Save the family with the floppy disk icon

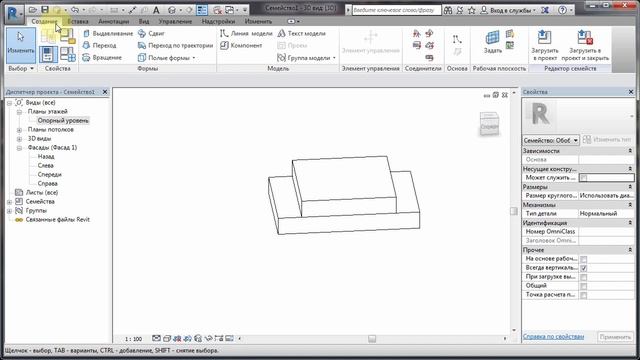[x=44, y=9]
